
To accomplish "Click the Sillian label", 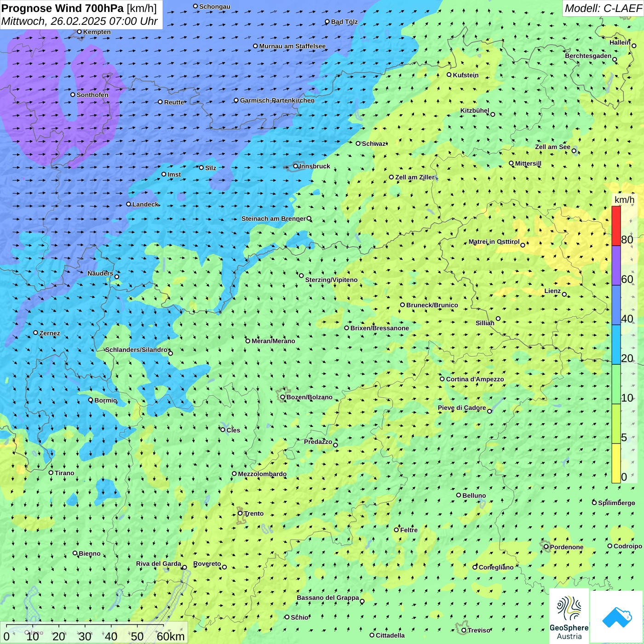I will (485, 323).
